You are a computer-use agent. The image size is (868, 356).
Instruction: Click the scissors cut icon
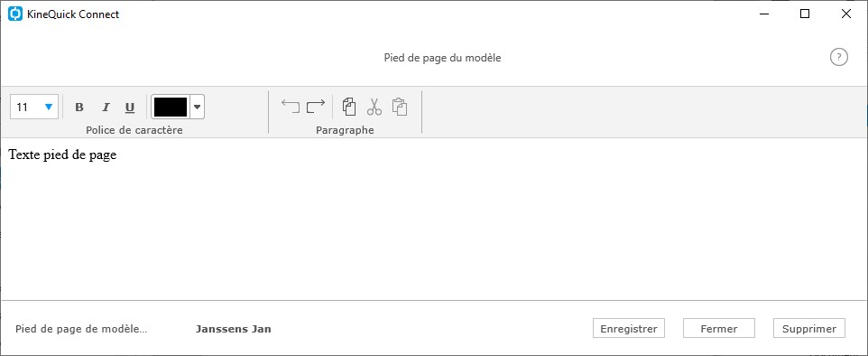[x=374, y=107]
